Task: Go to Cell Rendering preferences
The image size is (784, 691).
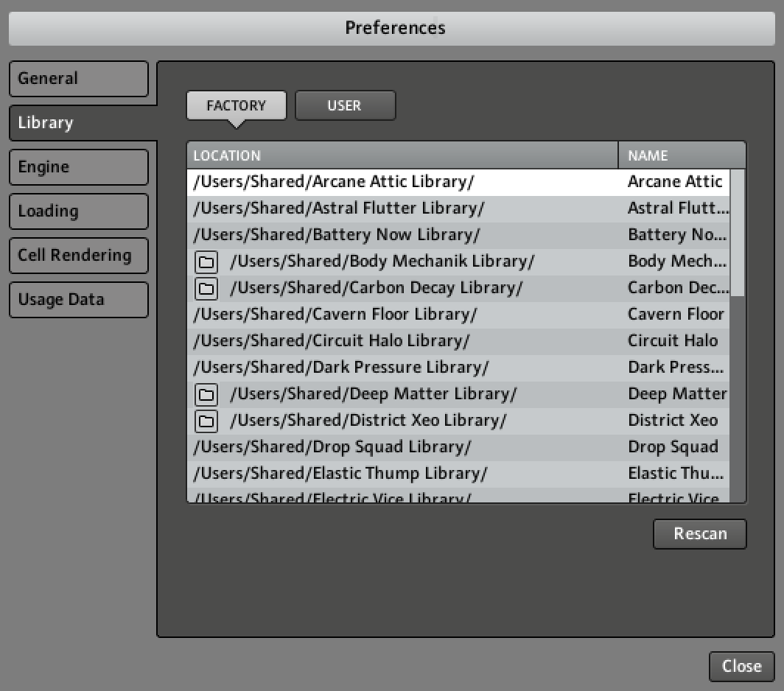Action: coord(78,256)
